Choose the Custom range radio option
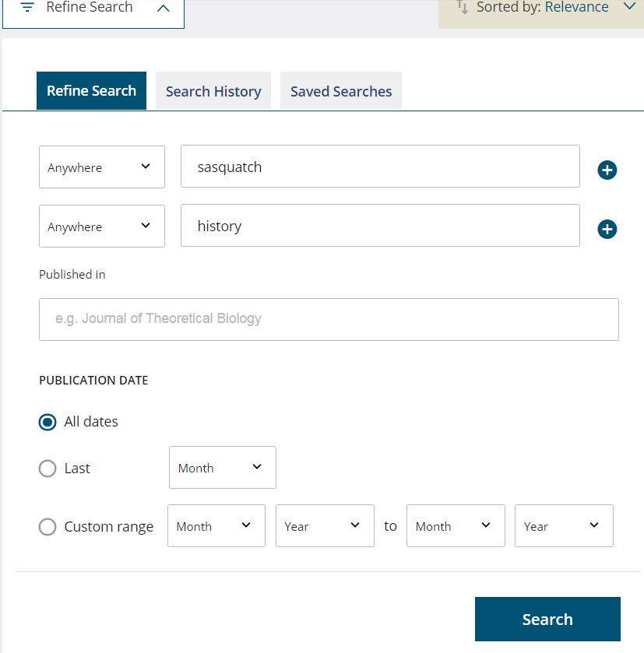Image resolution: width=644 pixels, height=653 pixels. pyautogui.click(x=48, y=527)
